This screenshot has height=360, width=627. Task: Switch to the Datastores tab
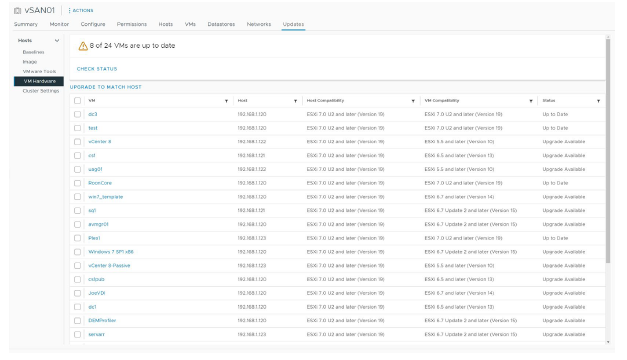(x=221, y=24)
